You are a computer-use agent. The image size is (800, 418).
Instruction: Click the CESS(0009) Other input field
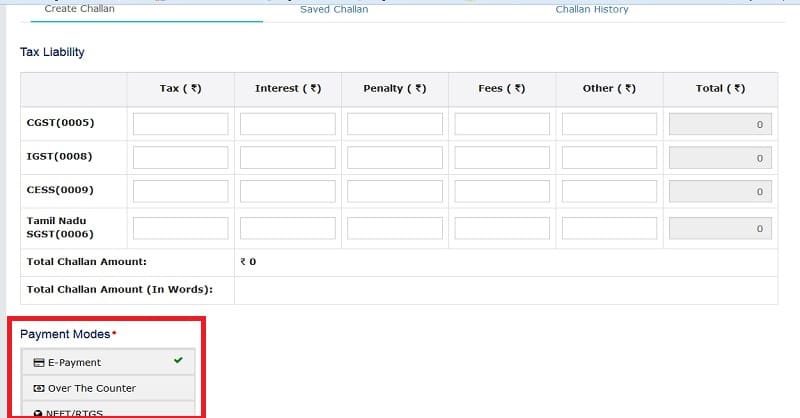point(609,191)
